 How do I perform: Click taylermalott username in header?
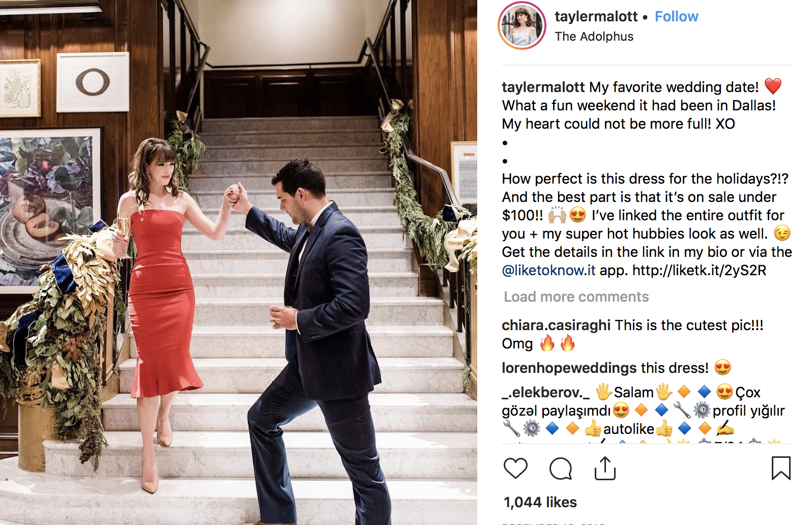click(x=596, y=16)
